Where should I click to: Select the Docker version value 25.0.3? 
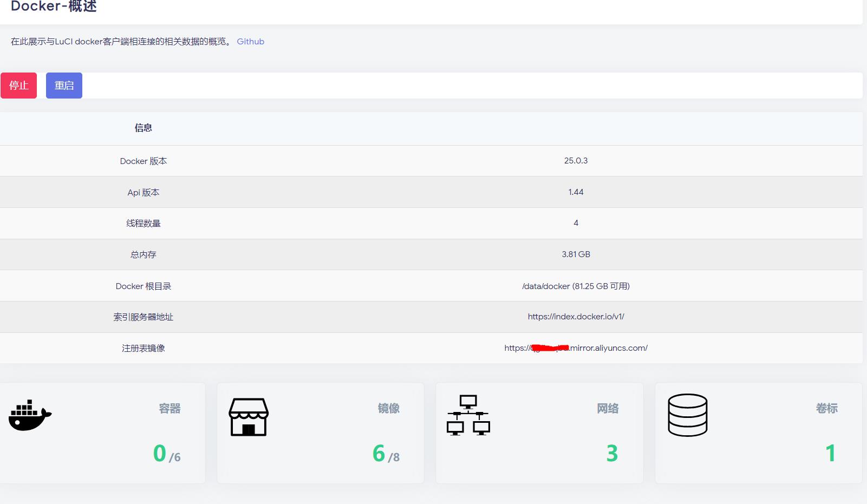click(x=576, y=161)
